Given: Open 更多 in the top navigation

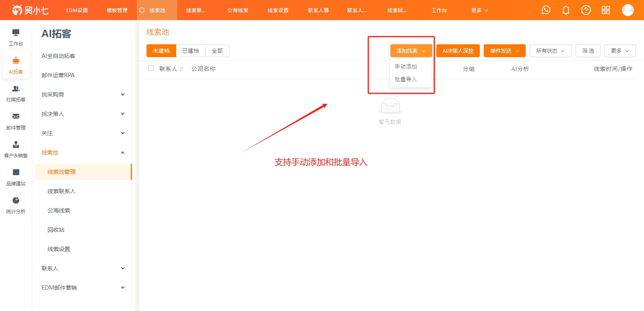Looking at the screenshot, I should click(x=479, y=10).
